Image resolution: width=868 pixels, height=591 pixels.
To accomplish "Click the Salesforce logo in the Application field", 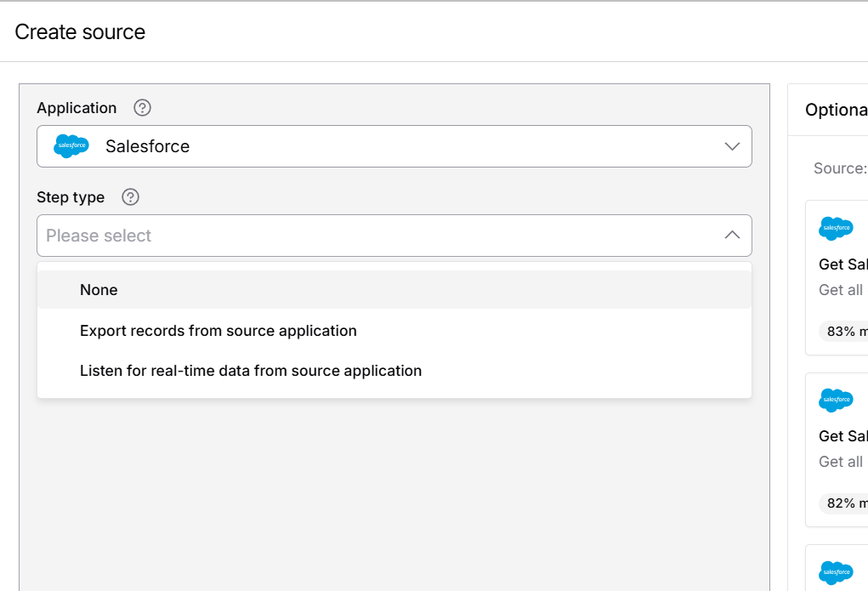I will click(x=71, y=145).
